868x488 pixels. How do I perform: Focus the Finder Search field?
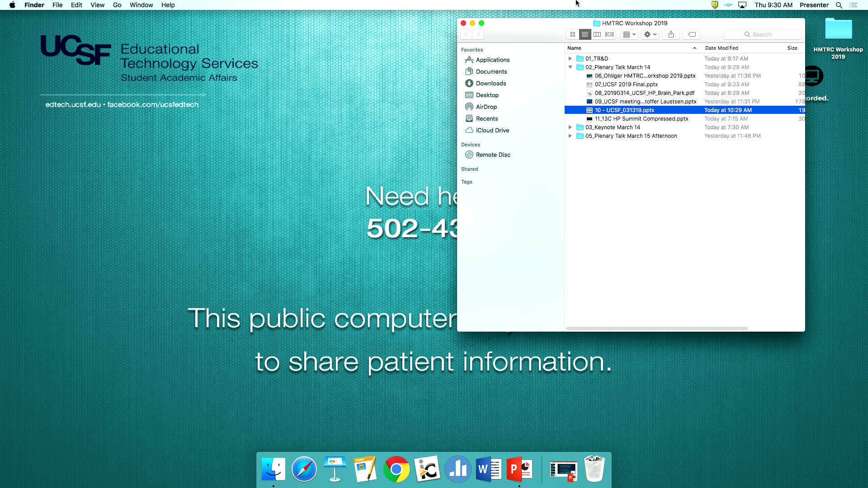point(763,34)
